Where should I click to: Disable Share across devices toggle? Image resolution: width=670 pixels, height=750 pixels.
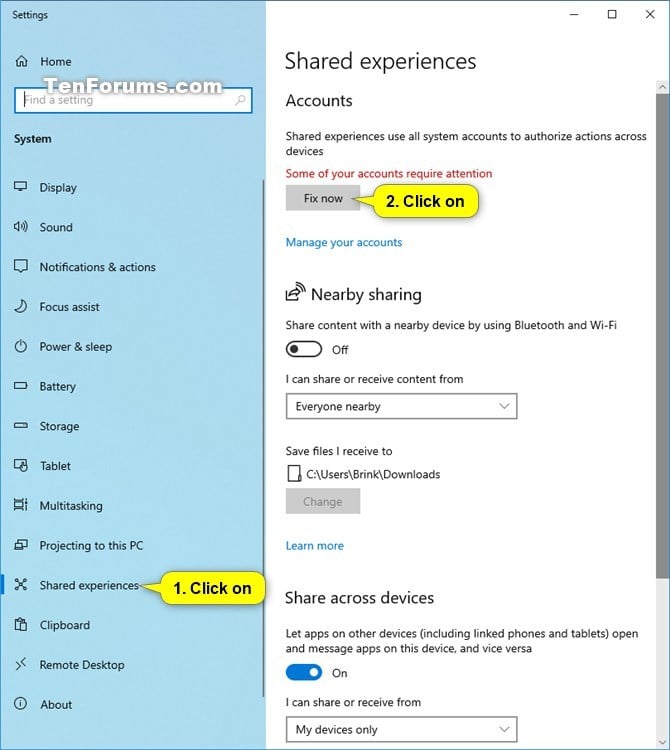pos(304,673)
